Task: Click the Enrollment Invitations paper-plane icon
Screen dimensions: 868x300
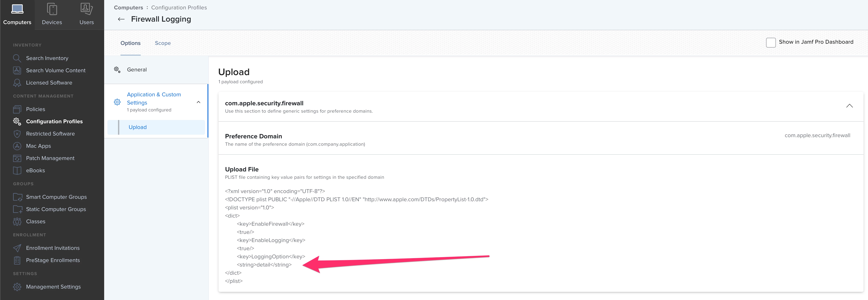Action: click(17, 248)
